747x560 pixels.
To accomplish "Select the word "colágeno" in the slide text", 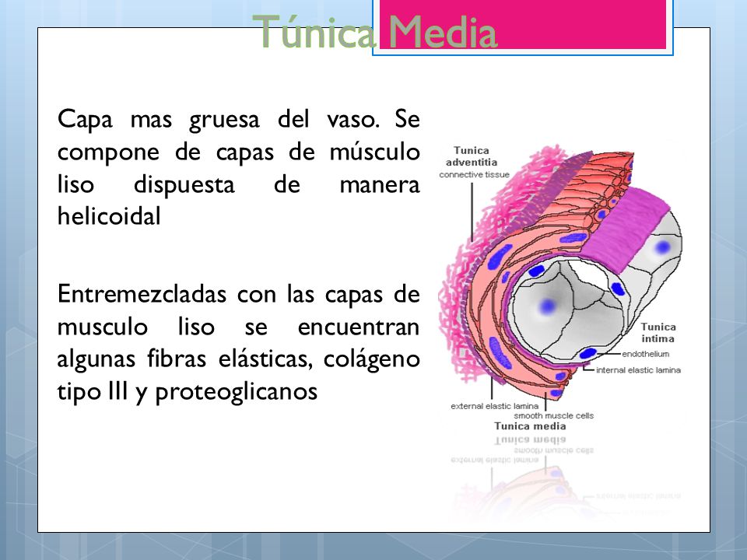I will pyautogui.click(x=372, y=360).
